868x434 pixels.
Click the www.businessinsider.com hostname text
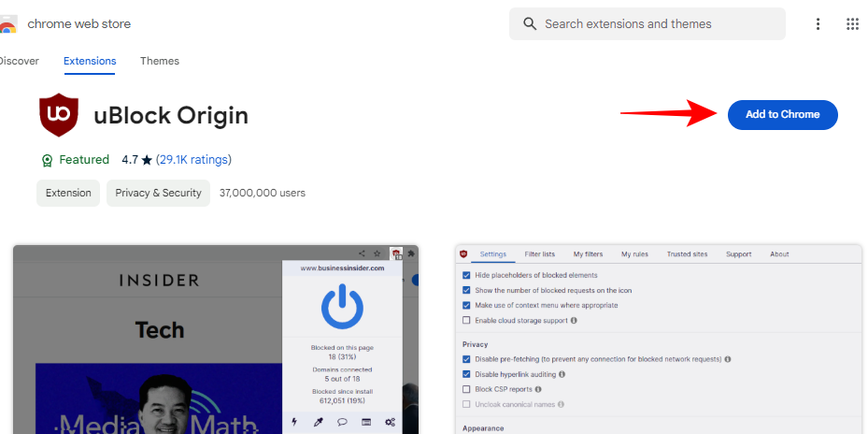tap(342, 268)
